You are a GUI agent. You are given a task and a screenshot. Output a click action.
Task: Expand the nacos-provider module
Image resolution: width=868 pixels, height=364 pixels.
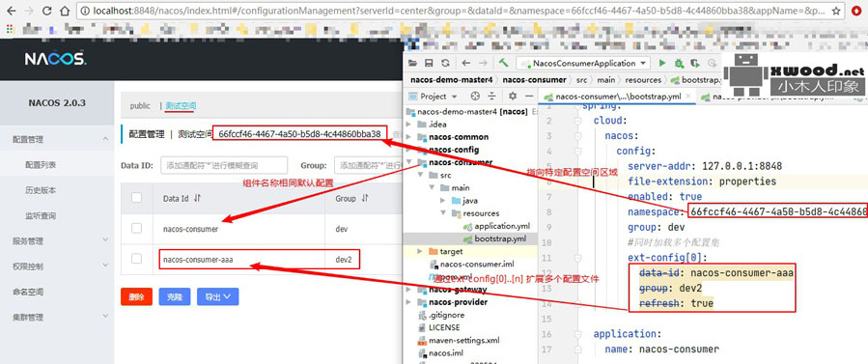409,302
